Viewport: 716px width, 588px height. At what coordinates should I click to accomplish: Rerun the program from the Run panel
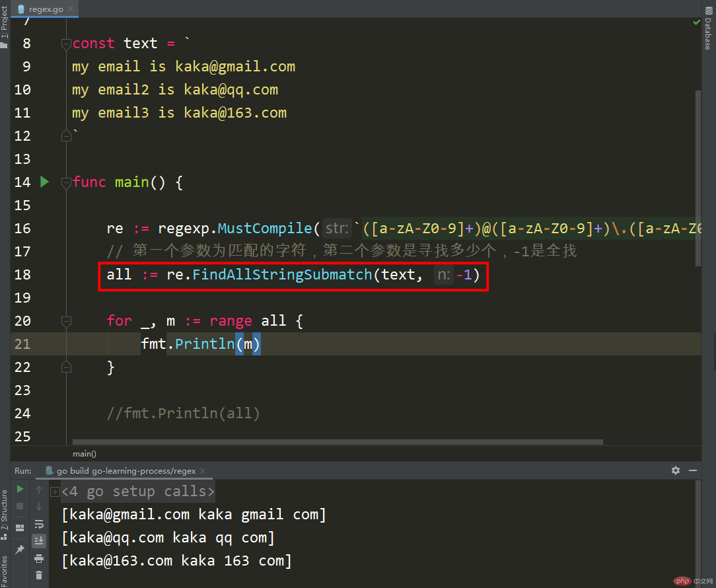coord(20,489)
